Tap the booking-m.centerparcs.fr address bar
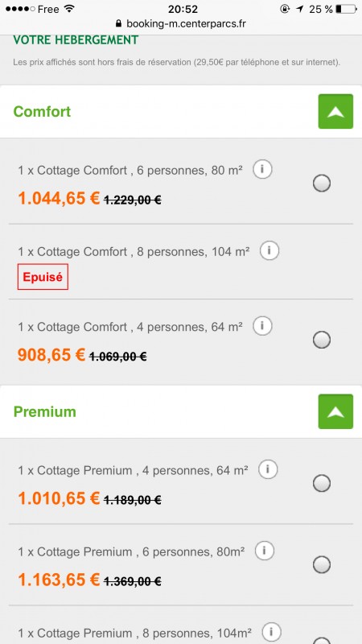 click(181, 23)
